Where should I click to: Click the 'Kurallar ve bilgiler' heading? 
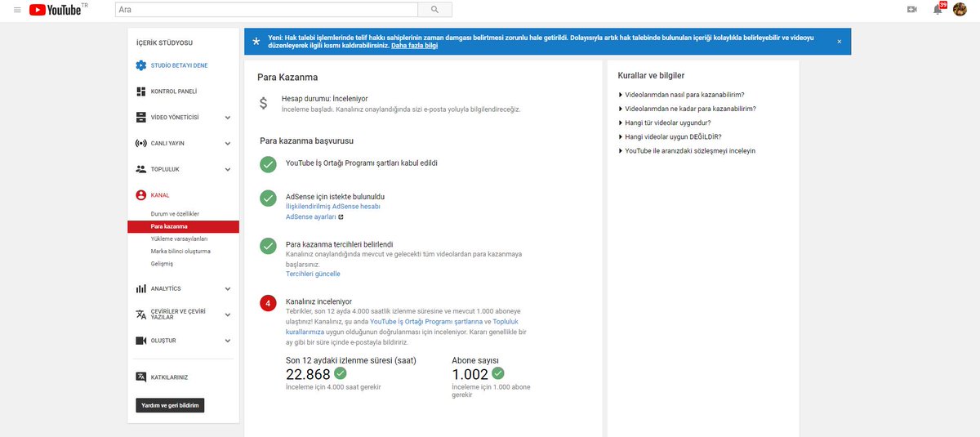pyautogui.click(x=651, y=75)
